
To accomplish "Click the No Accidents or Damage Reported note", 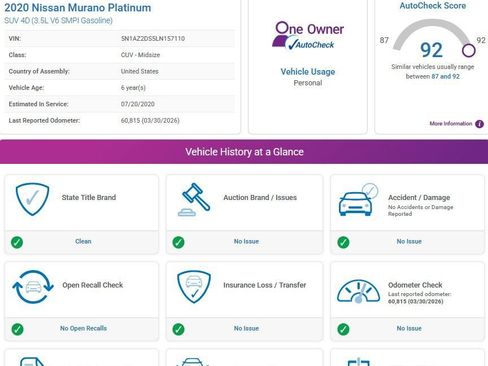I will click(420, 210).
